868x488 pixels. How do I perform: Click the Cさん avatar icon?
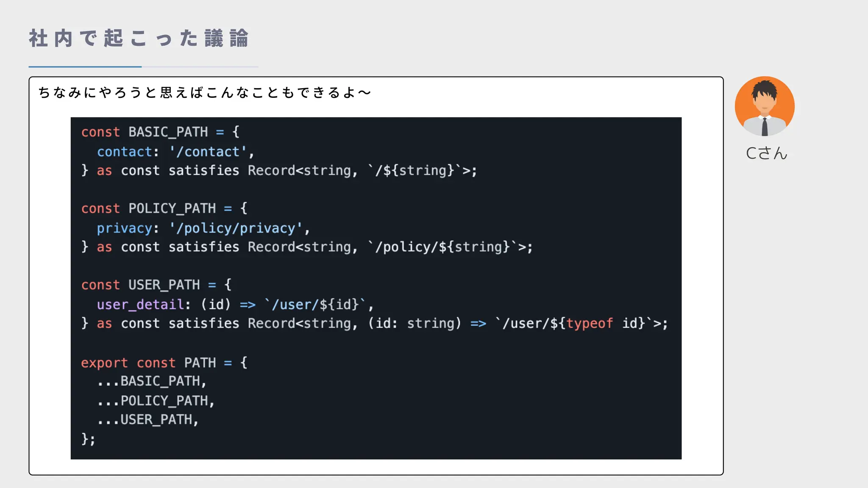pyautogui.click(x=765, y=106)
